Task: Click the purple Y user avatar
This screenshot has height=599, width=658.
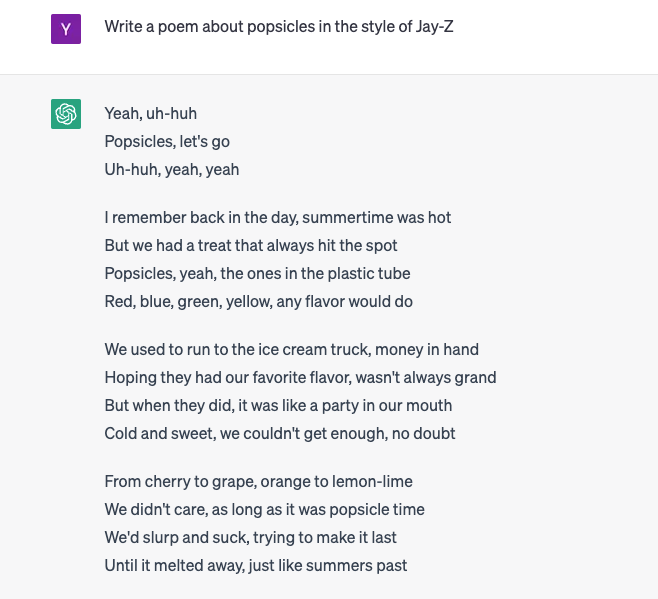Action: 66,29
